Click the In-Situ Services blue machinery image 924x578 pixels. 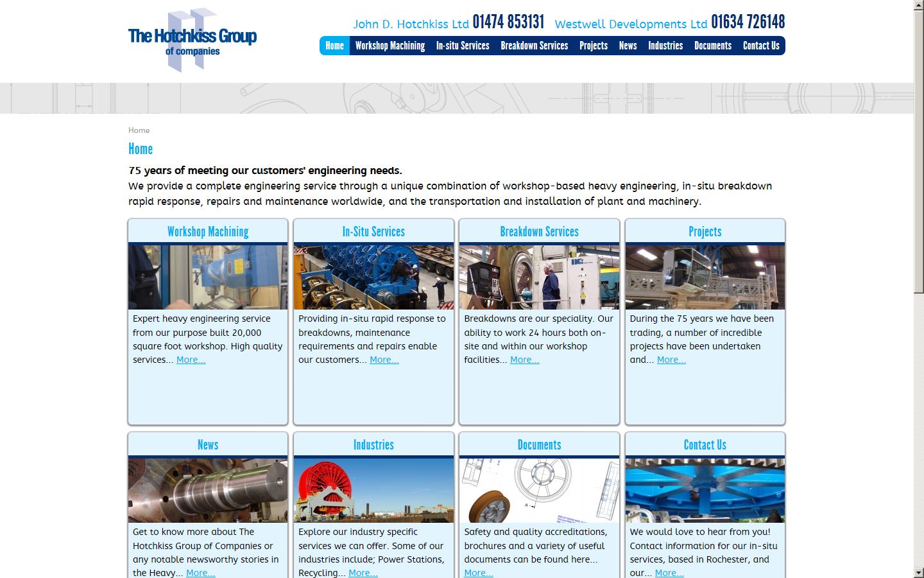(x=373, y=277)
